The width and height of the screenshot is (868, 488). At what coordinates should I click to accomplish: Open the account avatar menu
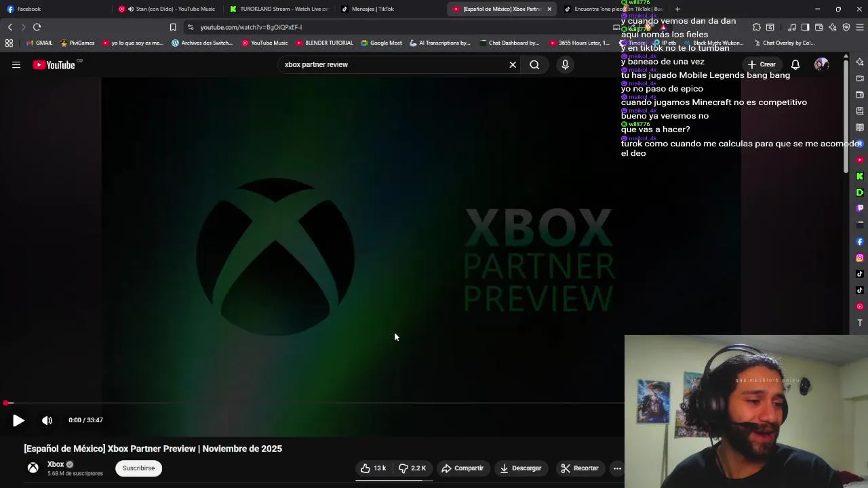click(x=821, y=64)
